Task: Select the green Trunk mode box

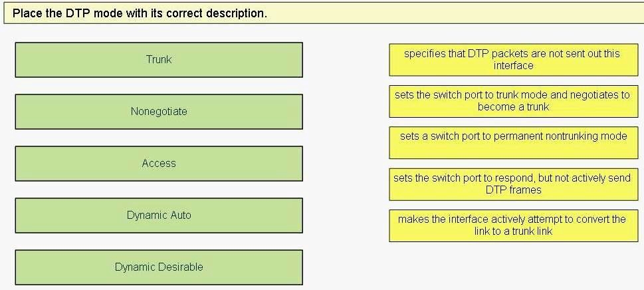Action: pyautogui.click(x=159, y=60)
